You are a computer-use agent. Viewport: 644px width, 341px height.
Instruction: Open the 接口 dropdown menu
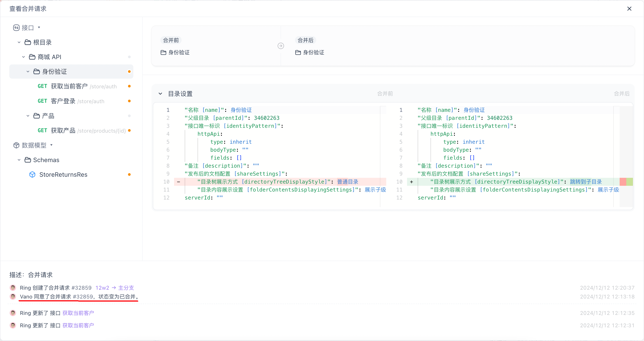39,27
